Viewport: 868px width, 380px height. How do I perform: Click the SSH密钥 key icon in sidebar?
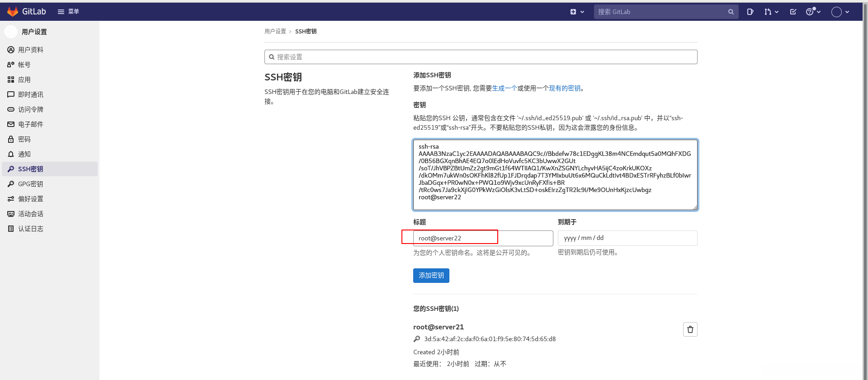pyautogui.click(x=11, y=169)
